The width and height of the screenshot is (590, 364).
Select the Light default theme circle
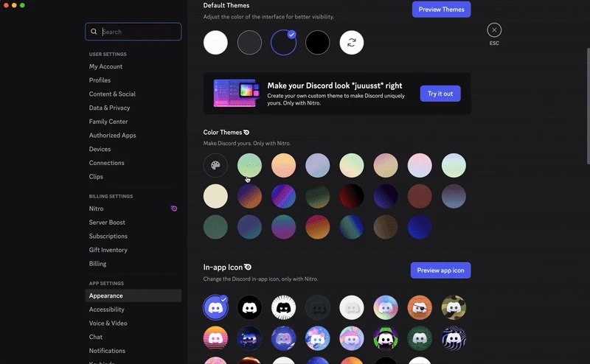point(215,43)
